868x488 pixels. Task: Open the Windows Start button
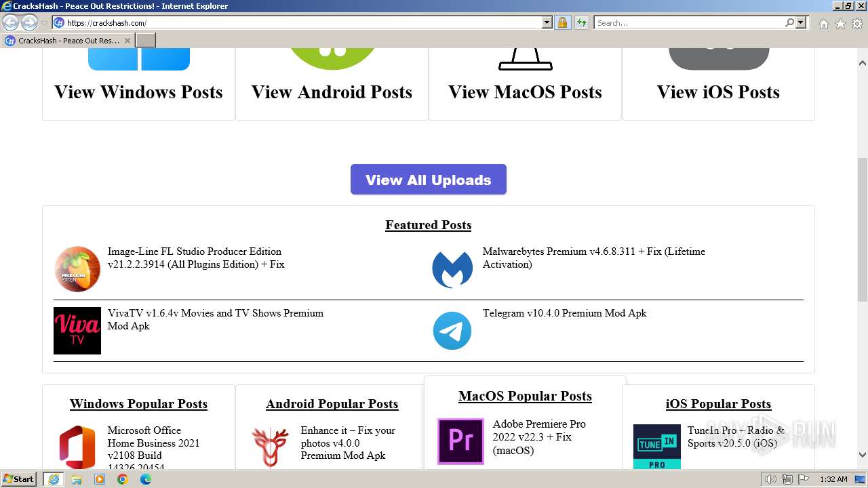[19, 479]
